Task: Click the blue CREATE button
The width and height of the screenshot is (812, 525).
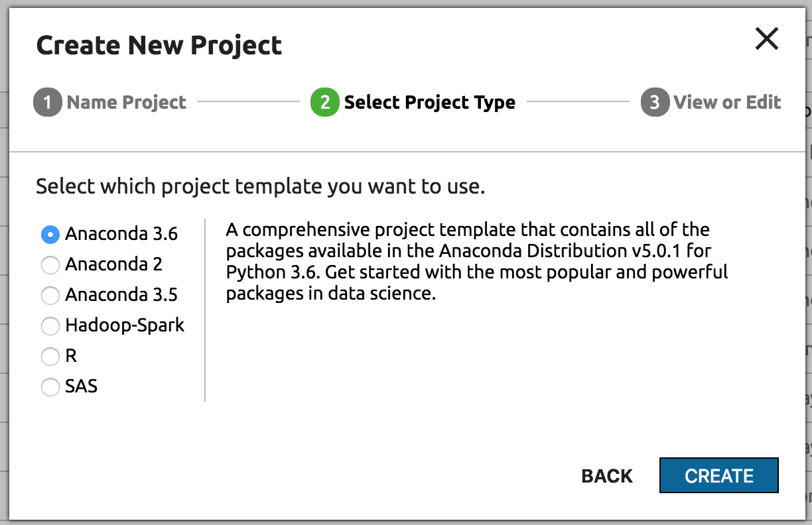Action: (x=718, y=475)
